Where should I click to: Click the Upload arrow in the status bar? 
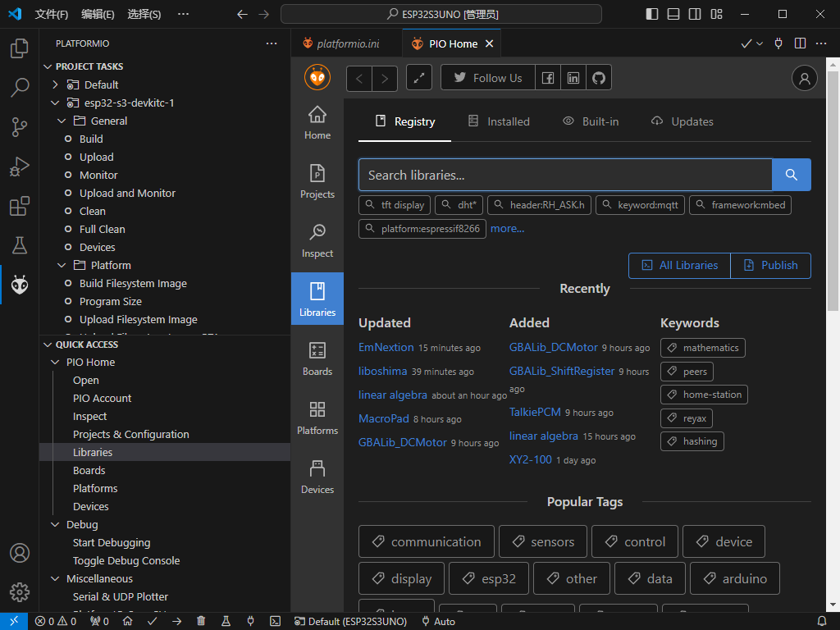pyautogui.click(x=177, y=621)
